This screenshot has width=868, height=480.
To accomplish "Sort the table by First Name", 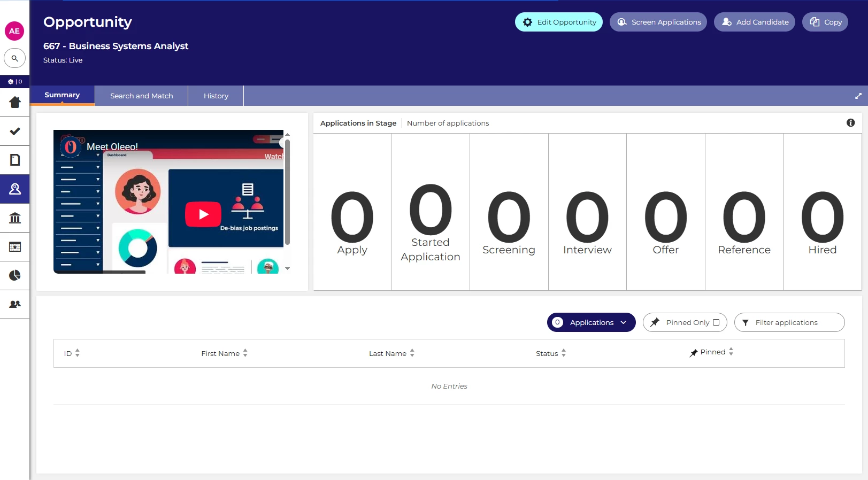I will 224,353.
